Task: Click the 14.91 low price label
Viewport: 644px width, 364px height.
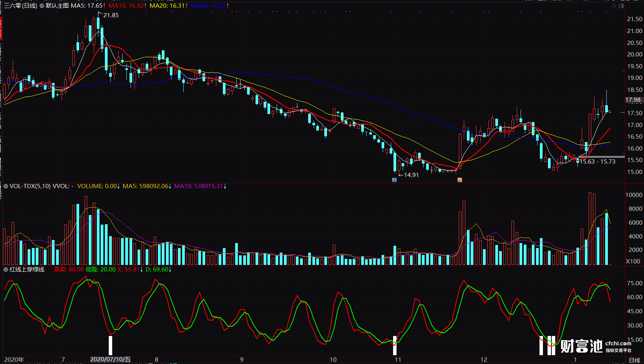Action: (411, 175)
